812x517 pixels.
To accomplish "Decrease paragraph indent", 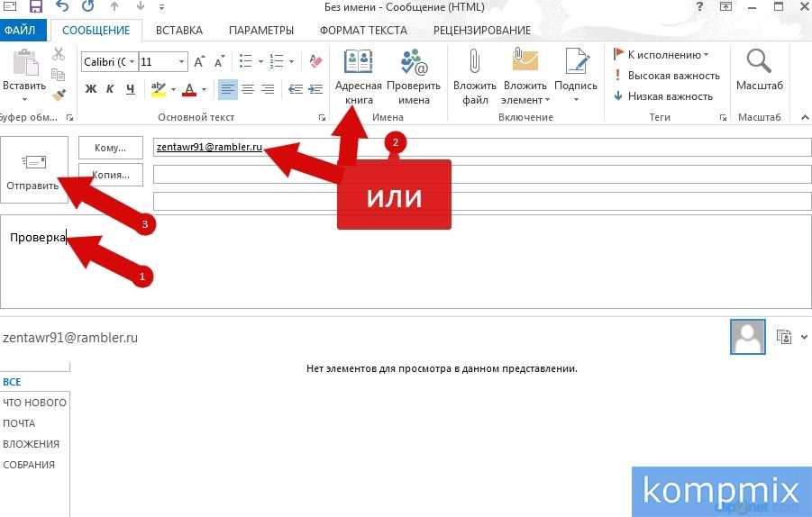I will point(296,89).
